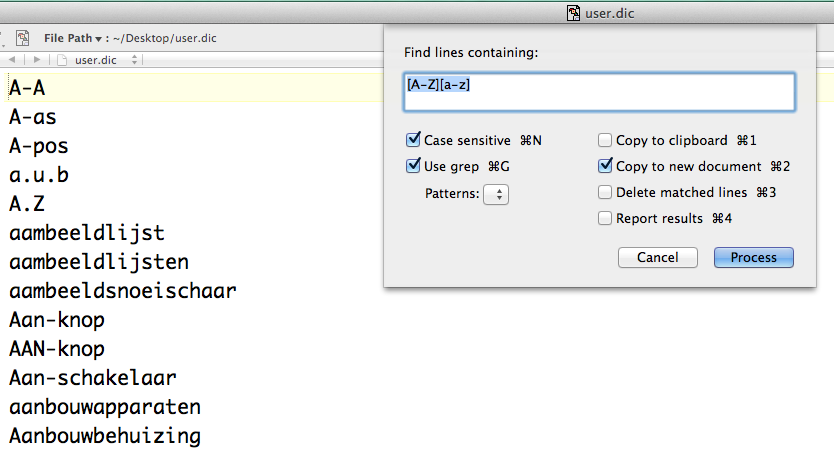Cancel the find lines dialog
834x453 pixels.
coord(657,258)
